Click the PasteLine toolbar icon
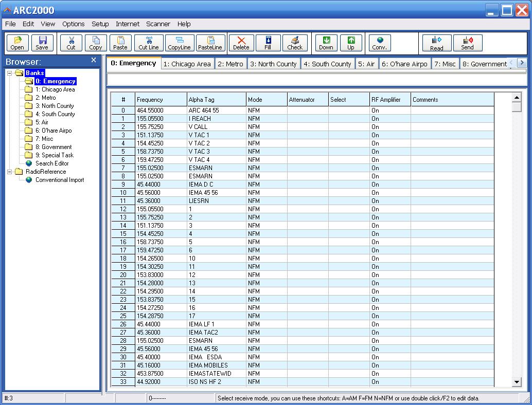Screen dimensions: 532x405 (210, 43)
